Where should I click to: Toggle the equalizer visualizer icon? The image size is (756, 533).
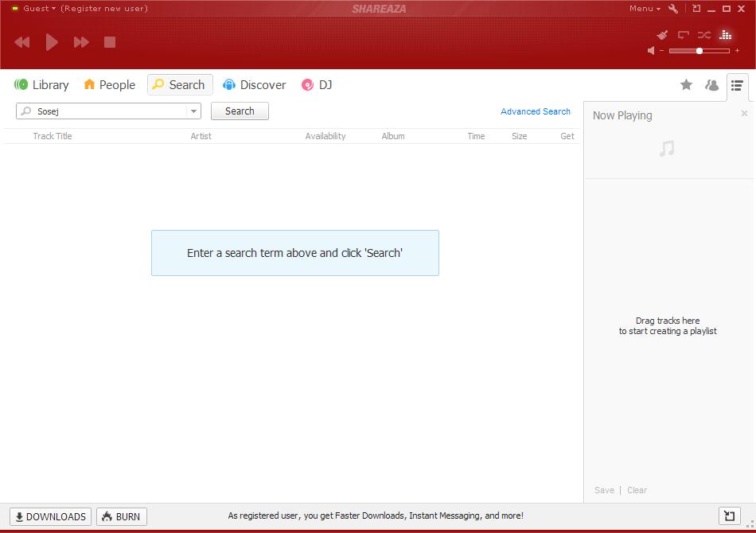(x=725, y=35)
